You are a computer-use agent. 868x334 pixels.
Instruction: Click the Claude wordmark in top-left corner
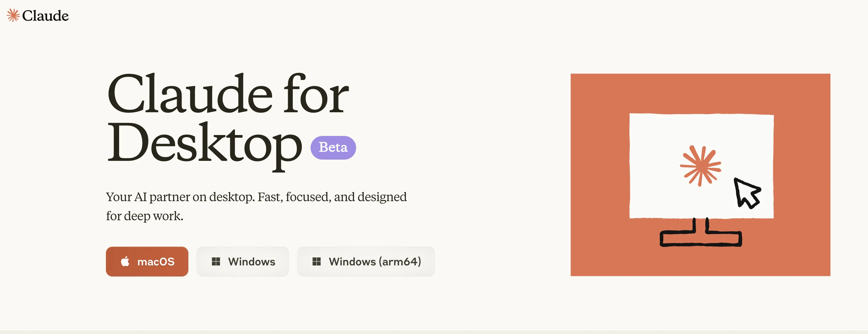(x=45, y=16)
